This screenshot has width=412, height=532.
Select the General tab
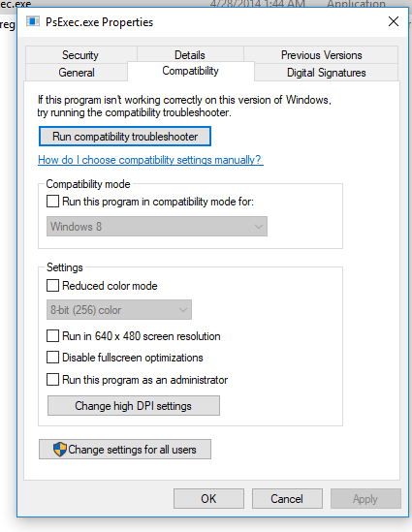77,73
